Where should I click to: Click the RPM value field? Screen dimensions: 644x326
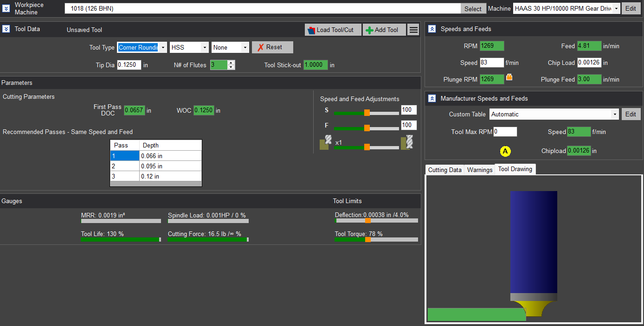(x=492, y=46)
